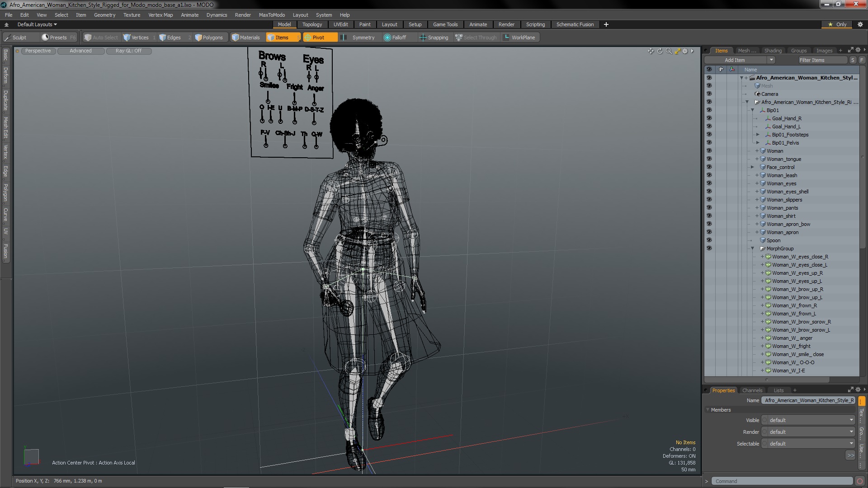The image size is (868, 488).
Task: Toggle visibility of the Bip01 item
Action: point(709,110)
